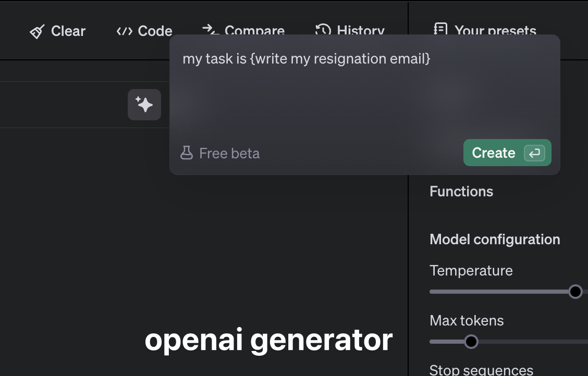Click the Create button
588x376 pixels.
click(507, 153)
